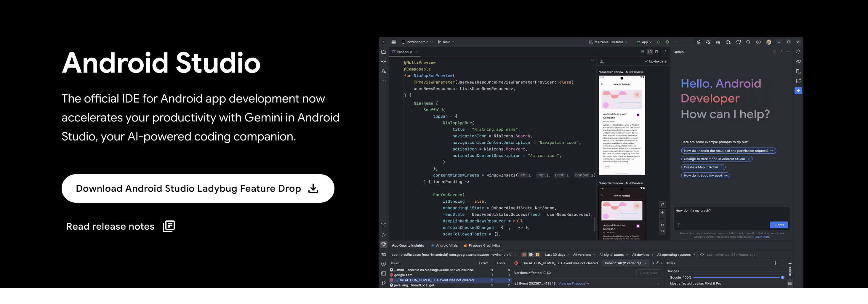Image resolution: width=868 pixels, height=304 pixels.
Task: Open the Gemini sparkle tool window button
Action: [x=798, y=91]
